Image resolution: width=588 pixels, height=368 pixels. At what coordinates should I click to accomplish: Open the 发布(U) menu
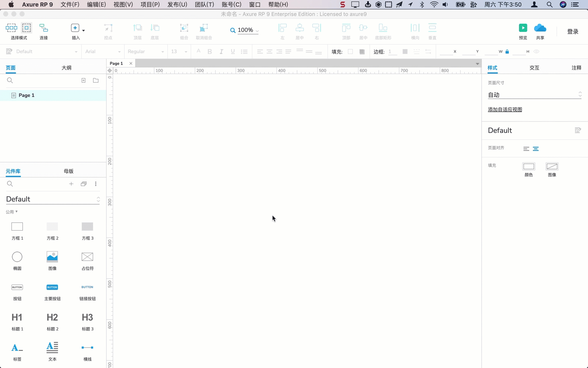tap(177, 4)
